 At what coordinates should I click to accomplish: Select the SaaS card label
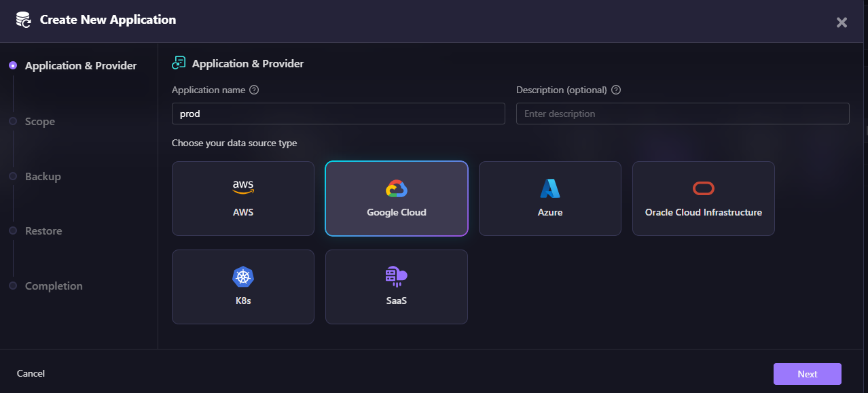(x=397, y=301)
